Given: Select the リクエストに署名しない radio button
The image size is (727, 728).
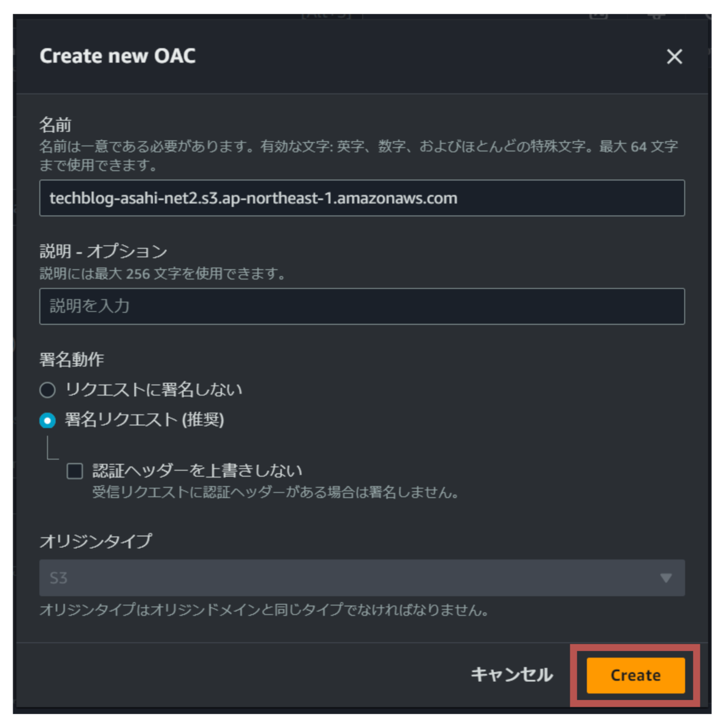Looking at the screenshot, I should coord(47,390).
